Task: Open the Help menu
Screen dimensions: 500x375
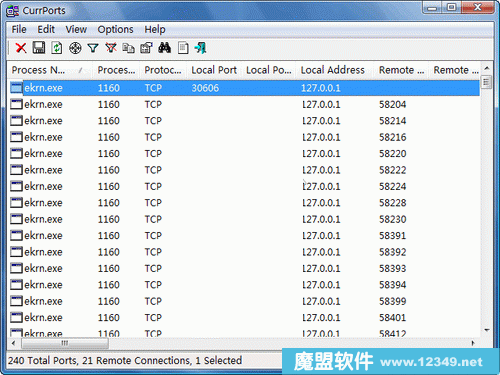Action: point(155,30)
